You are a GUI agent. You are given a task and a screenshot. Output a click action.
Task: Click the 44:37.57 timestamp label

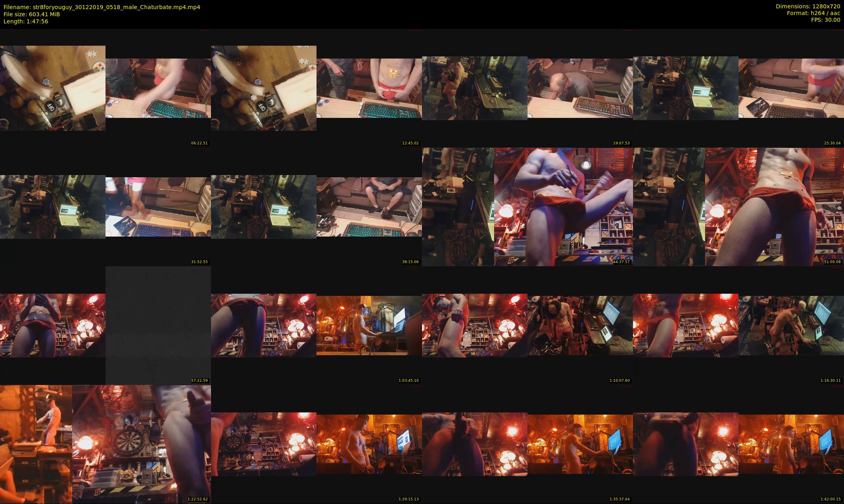pyautogui.click(x=622, y=262)
